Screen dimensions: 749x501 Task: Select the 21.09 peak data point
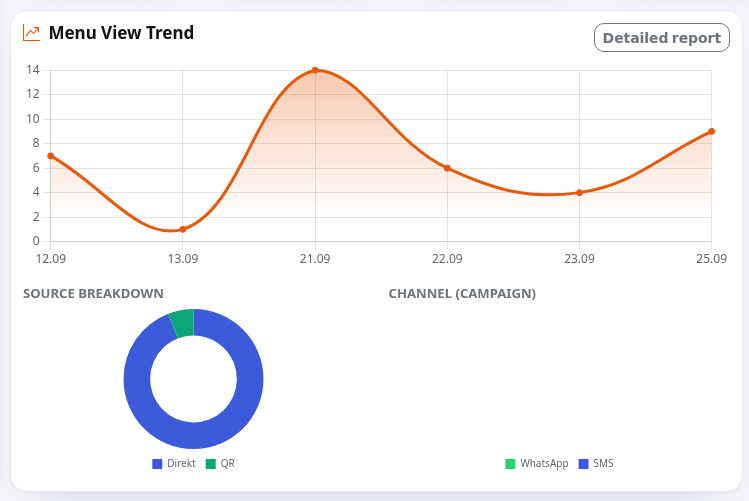[315, 70]
